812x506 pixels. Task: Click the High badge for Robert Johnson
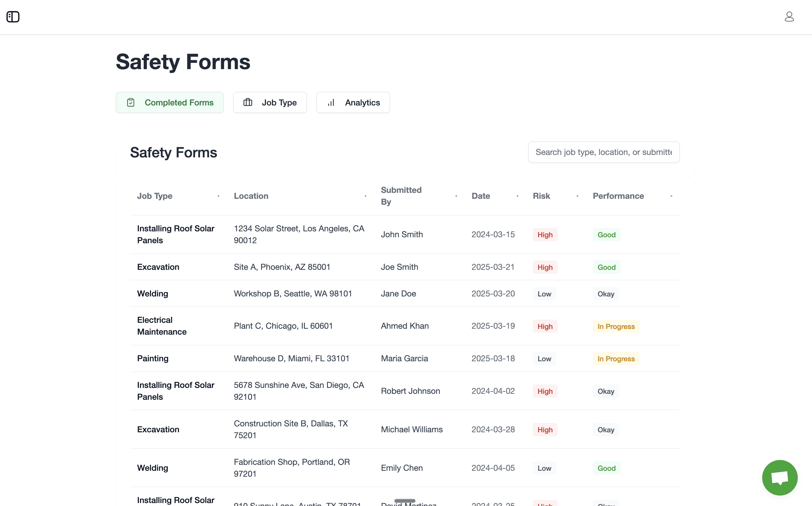545,391
